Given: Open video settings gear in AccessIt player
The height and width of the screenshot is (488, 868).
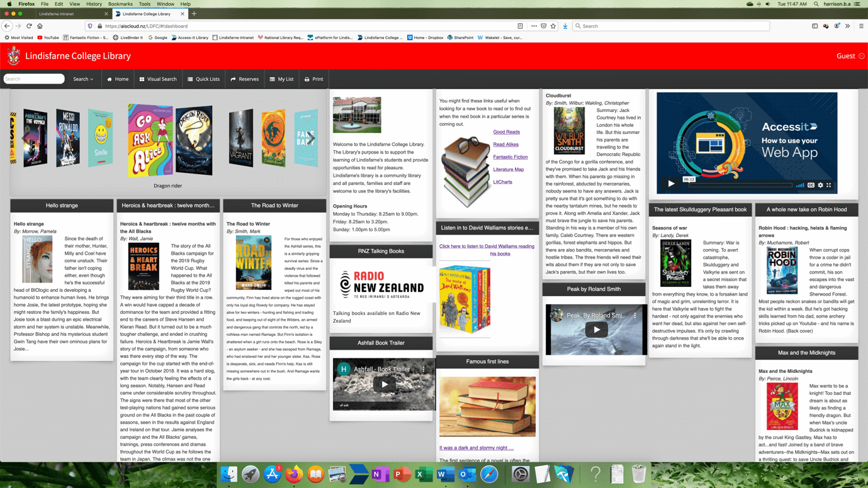Looking at the screenshot, I should point(820,185).
